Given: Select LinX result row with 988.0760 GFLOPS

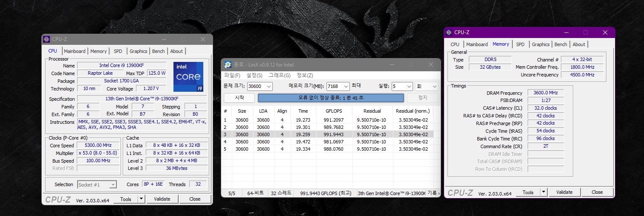Looking at the screenshot, I should pos(328,149).
